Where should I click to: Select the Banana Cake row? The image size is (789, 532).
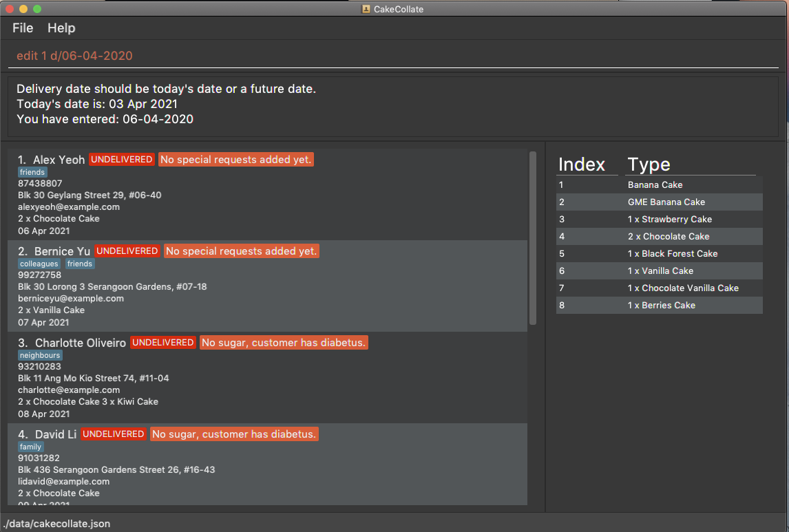(x=659, y=184)
